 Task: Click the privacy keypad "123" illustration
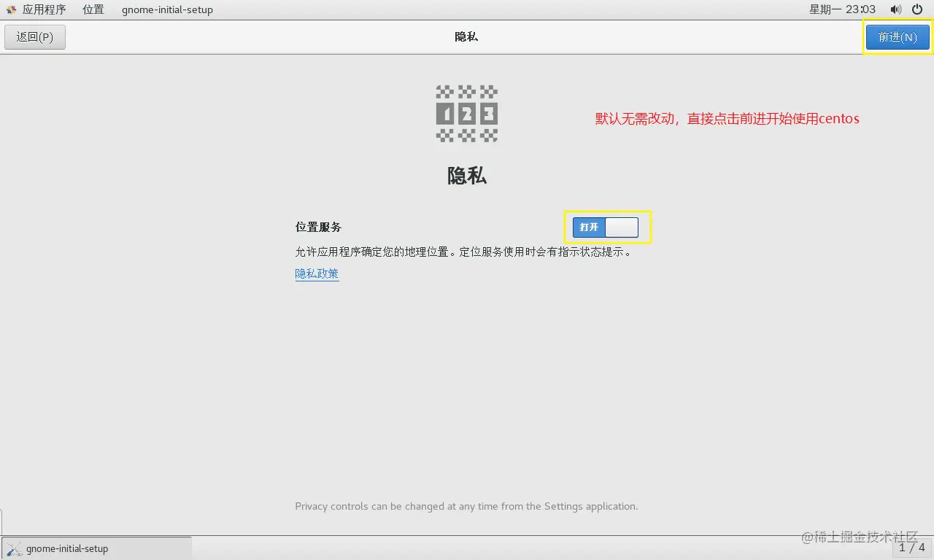[x=466, y=114]
